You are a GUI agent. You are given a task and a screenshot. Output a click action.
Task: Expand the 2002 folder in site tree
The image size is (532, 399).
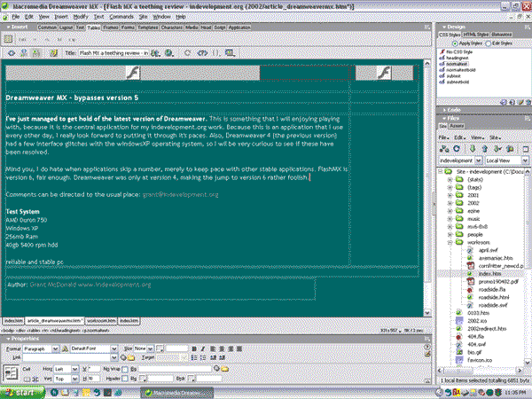click(x=450, y=203)
